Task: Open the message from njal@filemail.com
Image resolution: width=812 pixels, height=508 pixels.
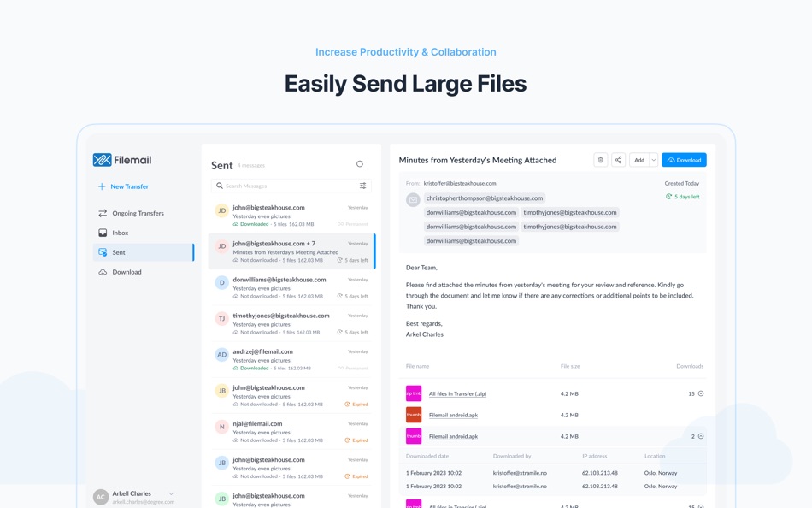Action: point(291,432)
